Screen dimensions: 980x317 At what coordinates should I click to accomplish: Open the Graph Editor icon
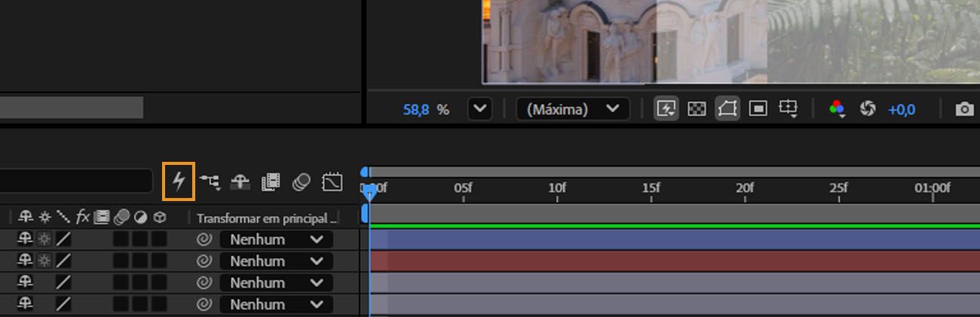332,181
